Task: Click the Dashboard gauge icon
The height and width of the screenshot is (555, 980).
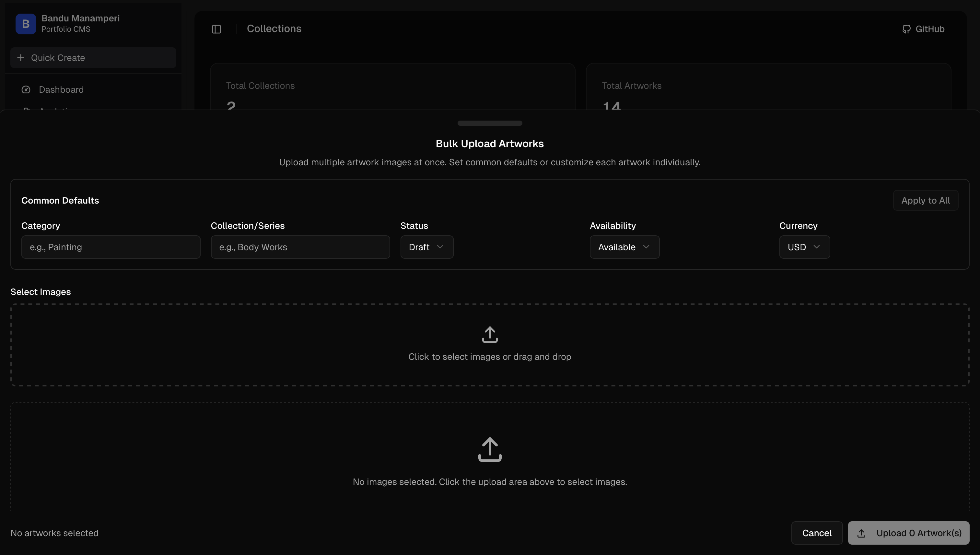Action: [x=26, y=89]
